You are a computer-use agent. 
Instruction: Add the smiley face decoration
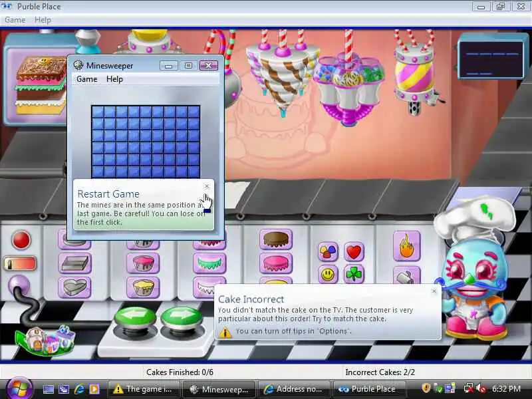pos(328,274)
